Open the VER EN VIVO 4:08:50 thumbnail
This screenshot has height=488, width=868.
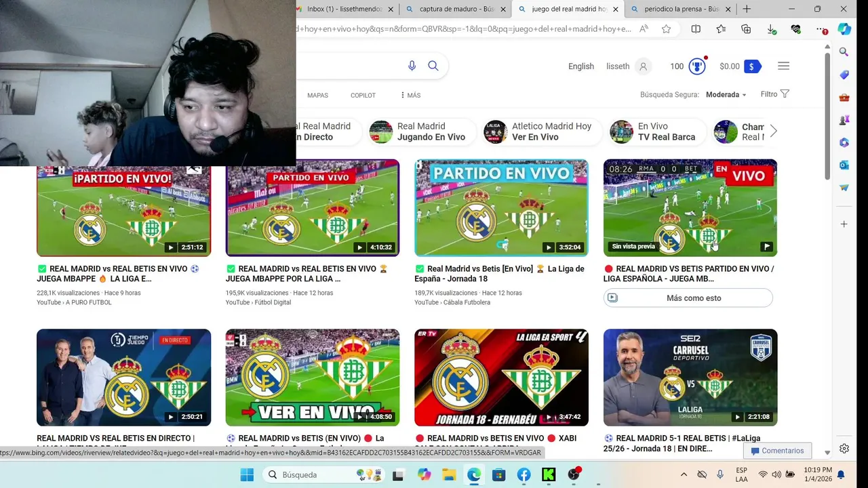(x=313, y=378)
